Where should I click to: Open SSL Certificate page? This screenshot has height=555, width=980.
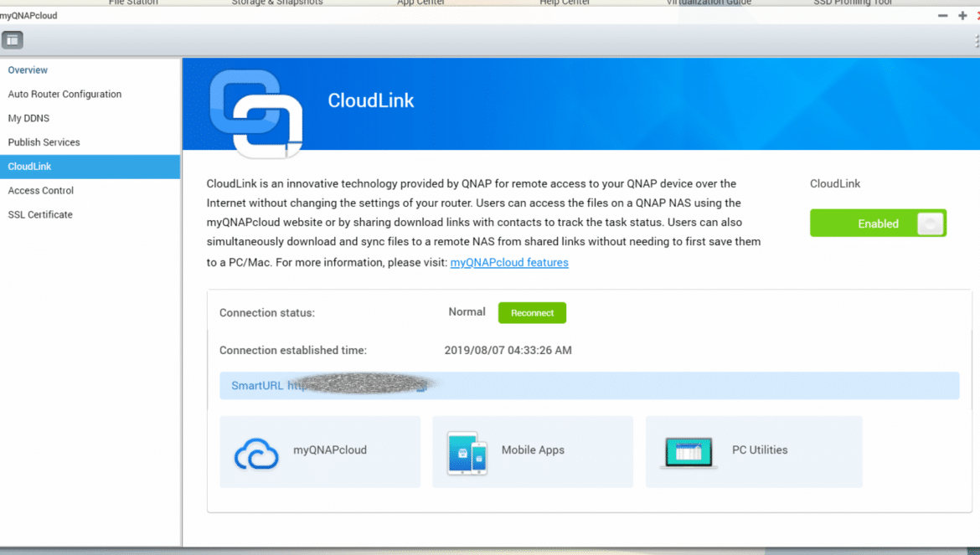click(40, 215)
